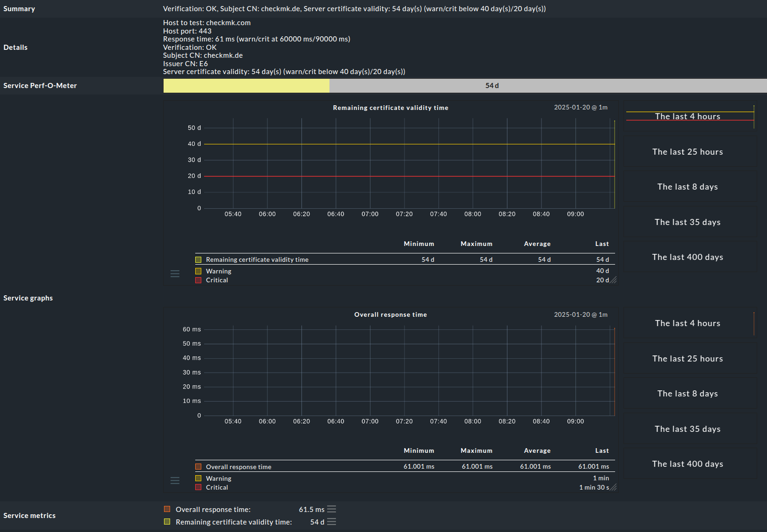767x532 pixels.
Task: Toggle Critical legend box in response time graph
Action: (x=199, y=487)
